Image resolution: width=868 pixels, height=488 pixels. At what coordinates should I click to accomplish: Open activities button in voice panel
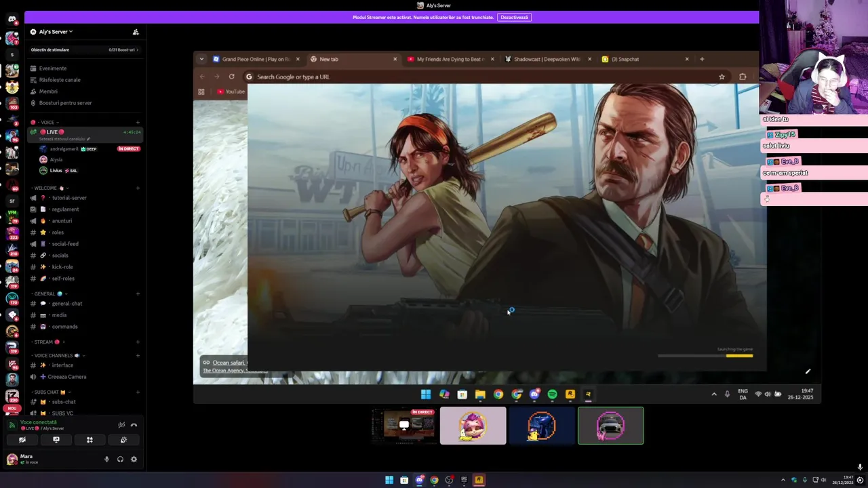tap(90, 440)
